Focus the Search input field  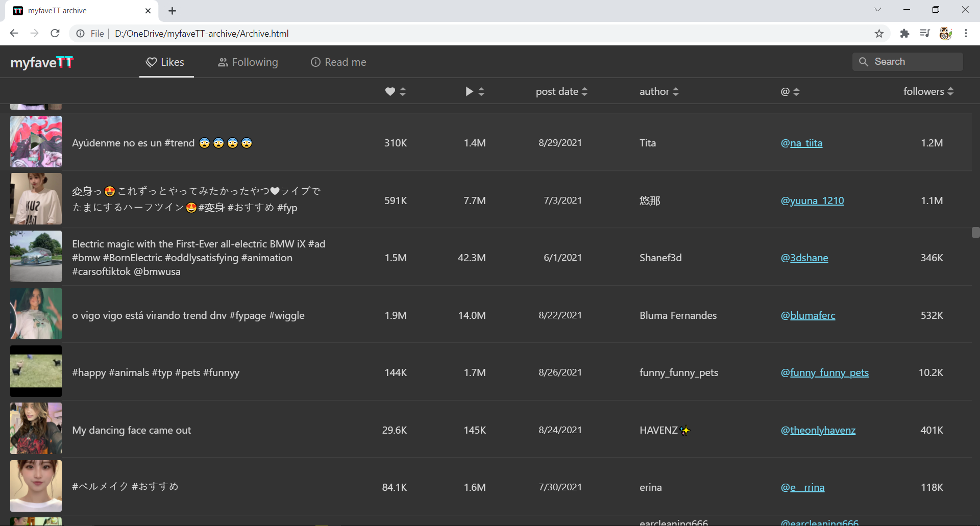[908, 62]
